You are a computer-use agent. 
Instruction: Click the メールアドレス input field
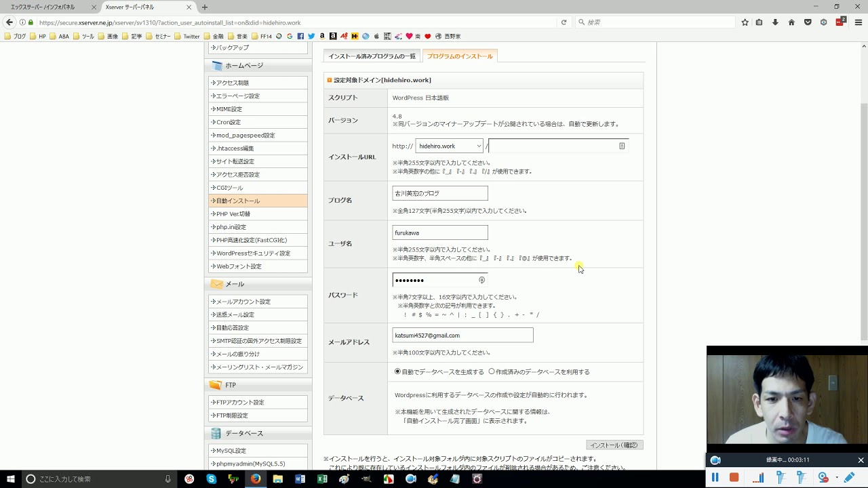point(462,335)
